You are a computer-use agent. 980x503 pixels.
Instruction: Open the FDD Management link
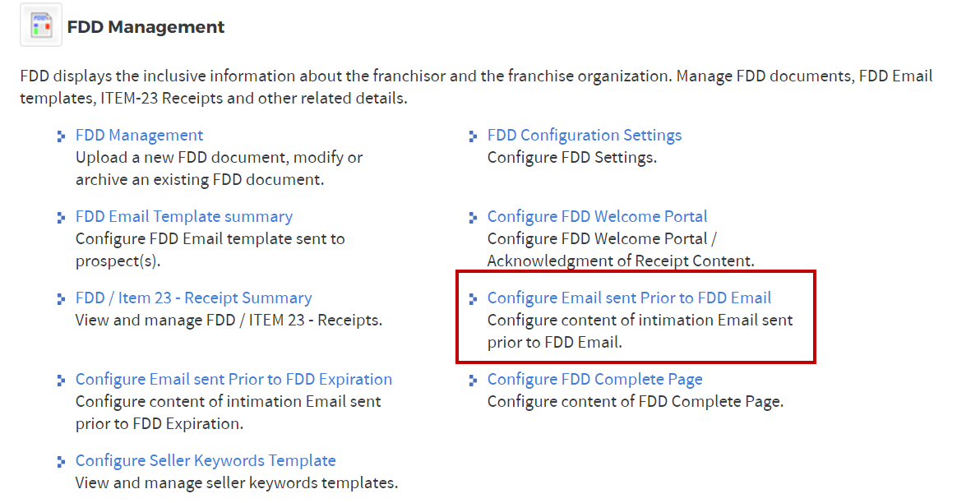[x=139, y=136]
